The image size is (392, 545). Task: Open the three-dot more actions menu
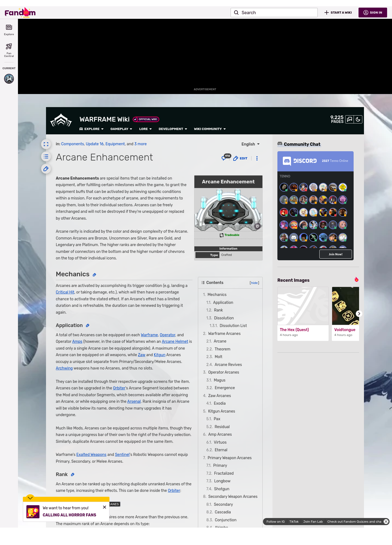click(257, 158)
